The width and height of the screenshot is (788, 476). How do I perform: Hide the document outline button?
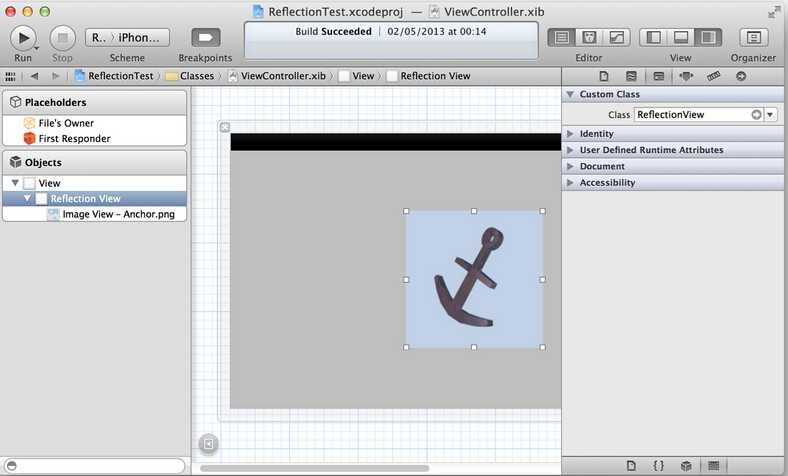click(209, 443)
